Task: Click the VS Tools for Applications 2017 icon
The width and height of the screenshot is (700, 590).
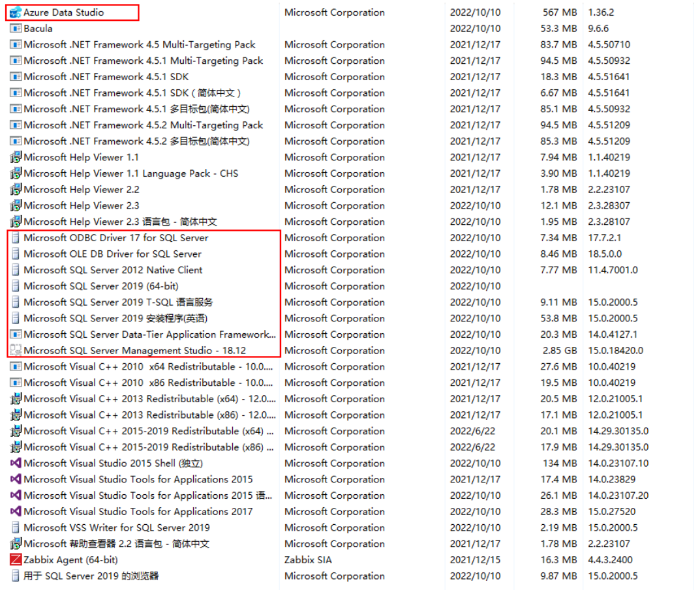Action: [x=16, y=512]
